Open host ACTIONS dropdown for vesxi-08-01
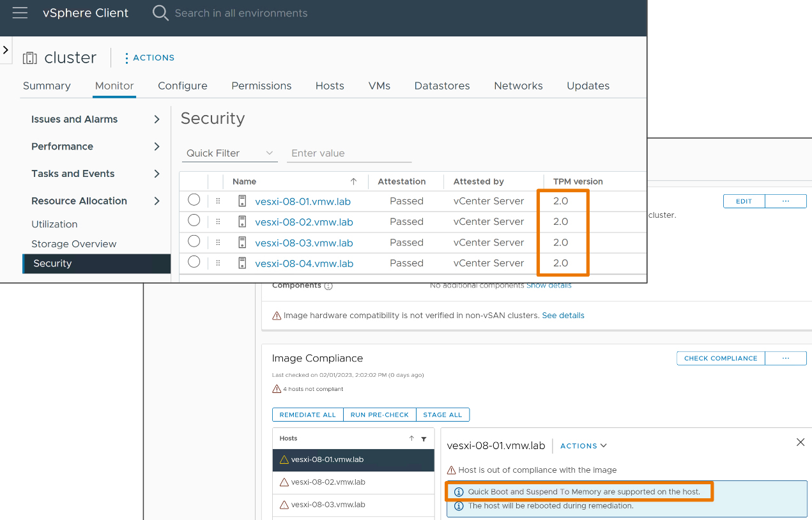The image size is (812, 520). (x=583, y=446)
